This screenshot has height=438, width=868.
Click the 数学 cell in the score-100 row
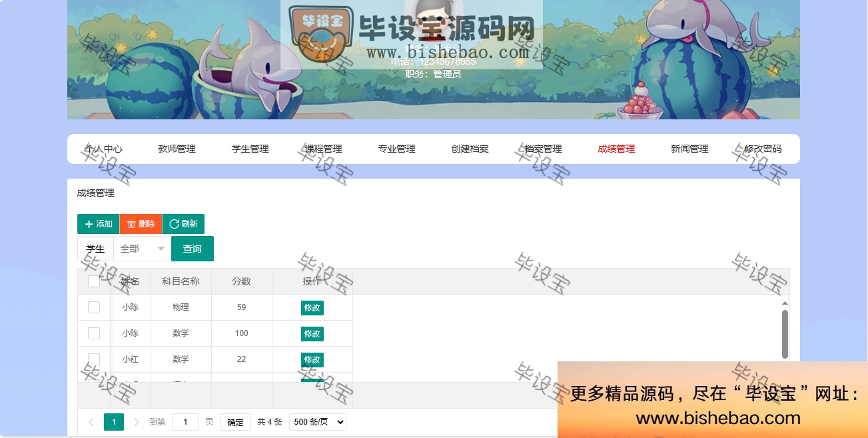click(181, 333)
